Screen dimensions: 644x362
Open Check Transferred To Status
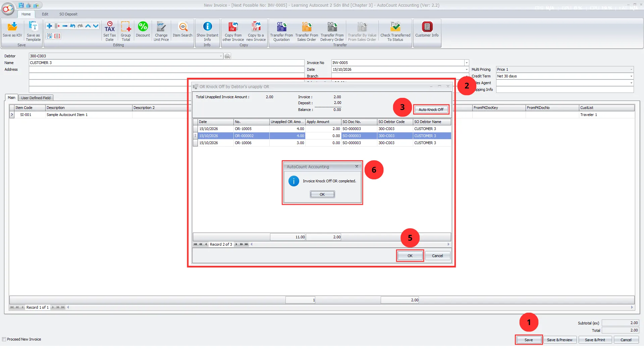pyautogui.click(x=395, y=31)
